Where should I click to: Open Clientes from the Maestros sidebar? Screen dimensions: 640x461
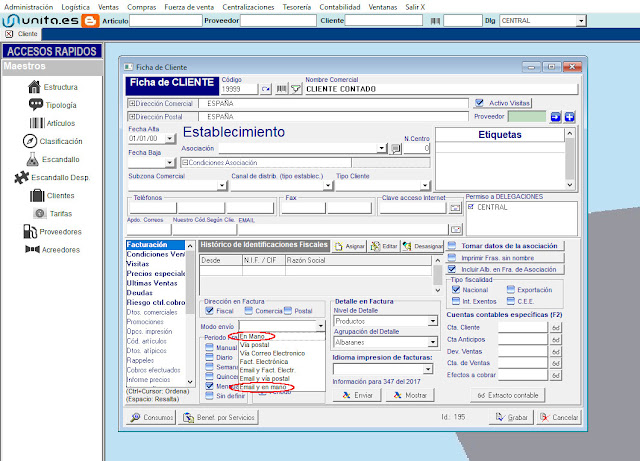[x=59, y=196]
